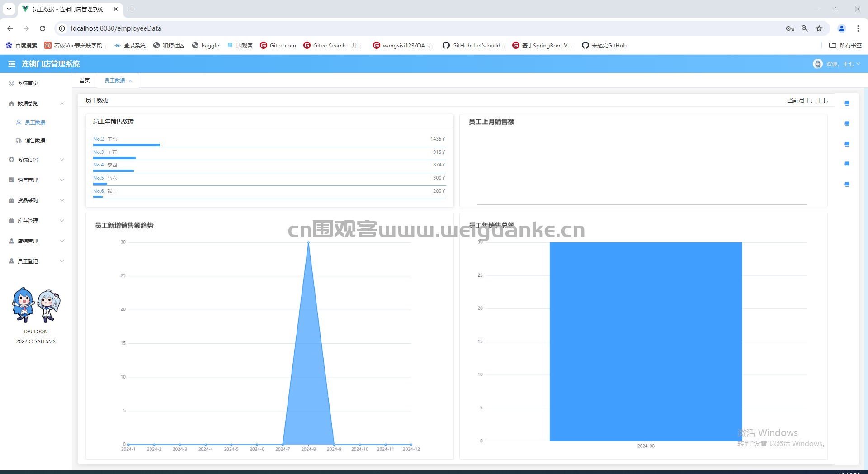868x474 pixels.
Task: Click No.4 李四 ranking row label
Action: tap(105, 165)
